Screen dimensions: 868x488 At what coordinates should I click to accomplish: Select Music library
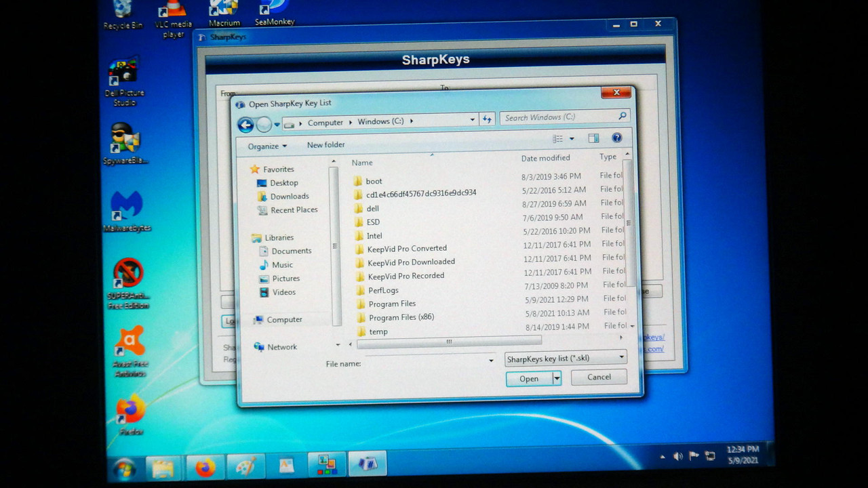point(277,265)
